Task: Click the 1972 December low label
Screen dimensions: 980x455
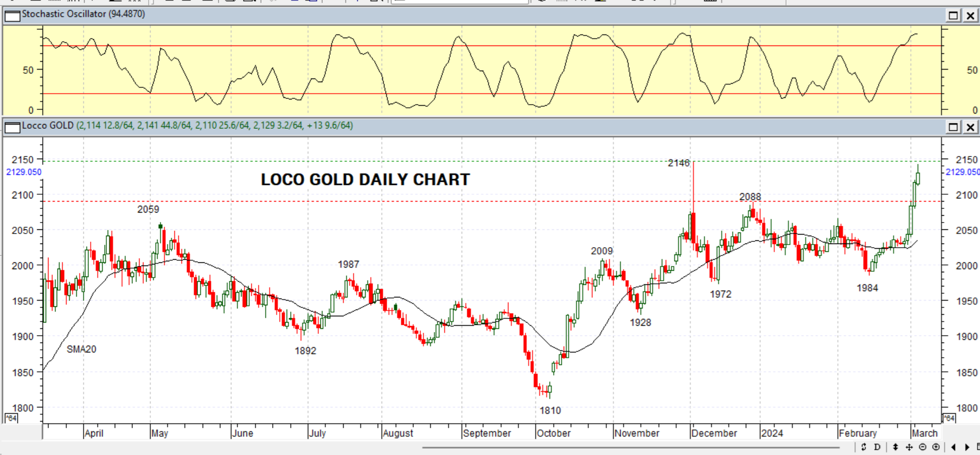Action: click(x=720, y=294)
